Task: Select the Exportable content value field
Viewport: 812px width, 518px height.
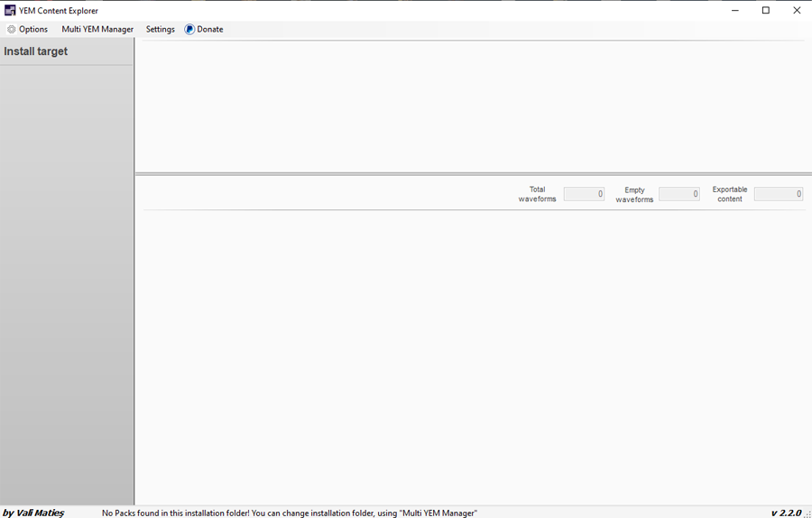Action: (x=779, y=194)
